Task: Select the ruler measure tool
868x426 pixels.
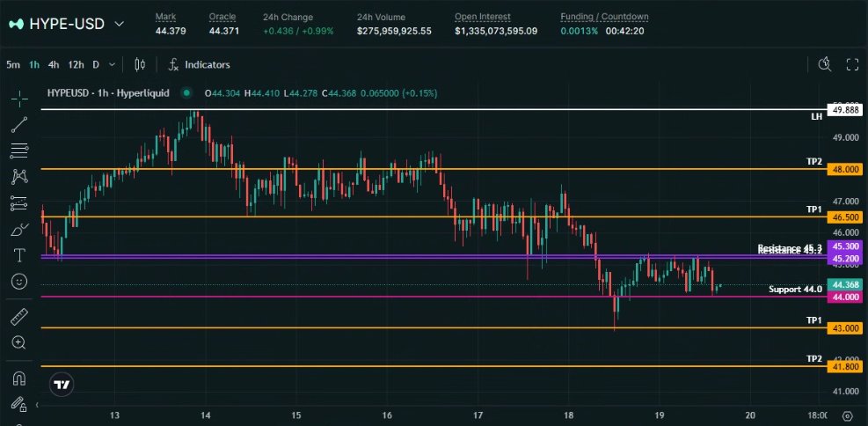Action: click(19, 317)
